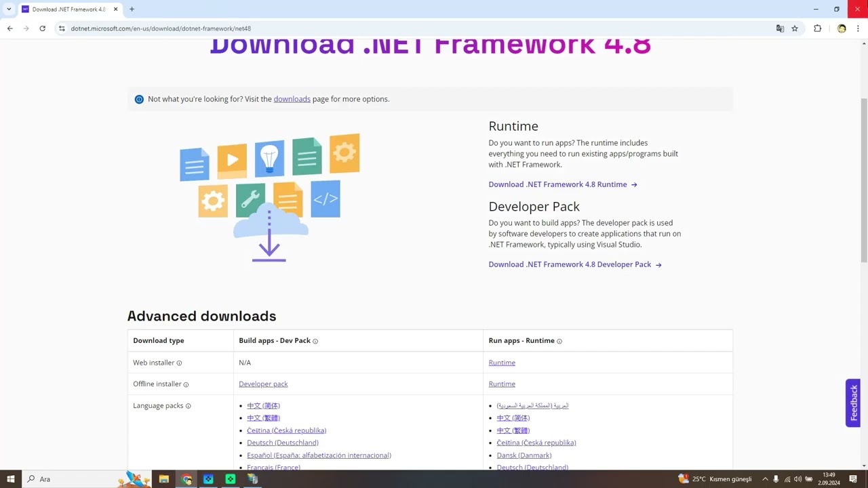Download .NET Framework 4.8 Developer Pack link
This screenshot has width=868, height=488.
[575, 264]
